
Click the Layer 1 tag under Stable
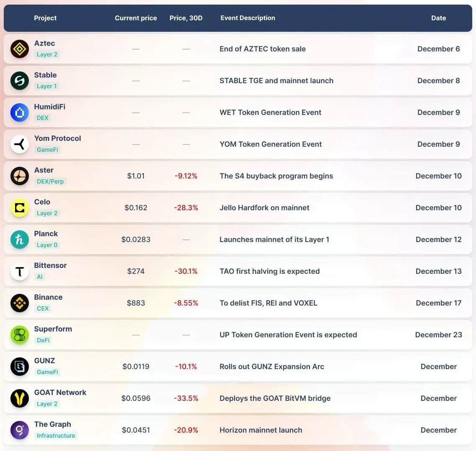[x=47, y=86]
